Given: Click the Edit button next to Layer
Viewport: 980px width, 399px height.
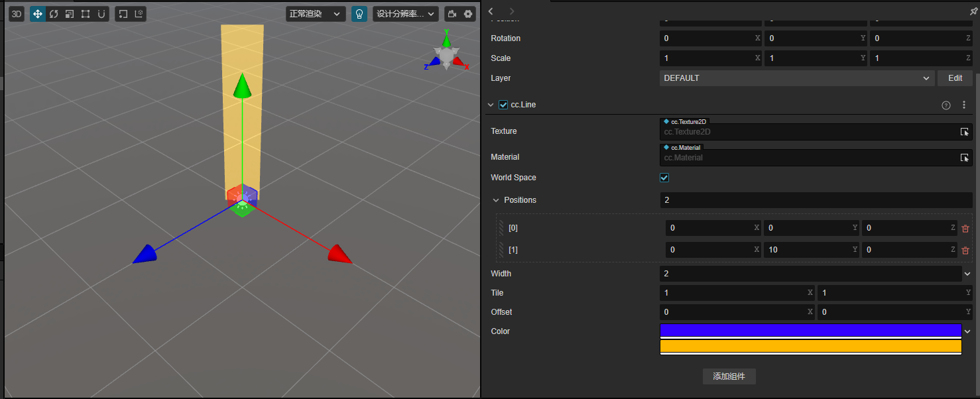Looking at the screenshot, I should click(x=954, y=78).
